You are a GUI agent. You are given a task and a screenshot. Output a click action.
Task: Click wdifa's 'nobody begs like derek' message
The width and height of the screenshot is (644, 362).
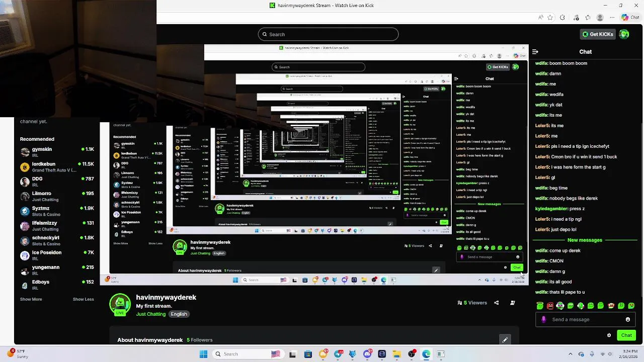pos(567,198)
